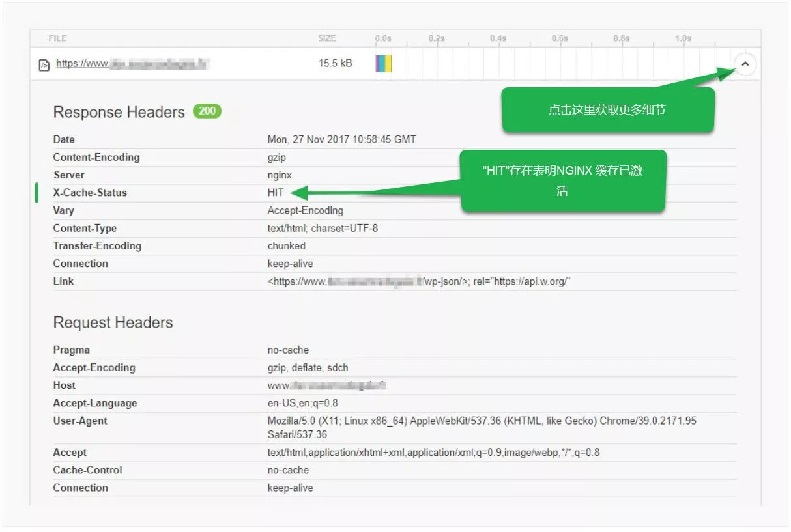This screenshot has width=791, height=532.
Task: Select 'en-US,en;q=0.8' value
Action: click(303, 403)
